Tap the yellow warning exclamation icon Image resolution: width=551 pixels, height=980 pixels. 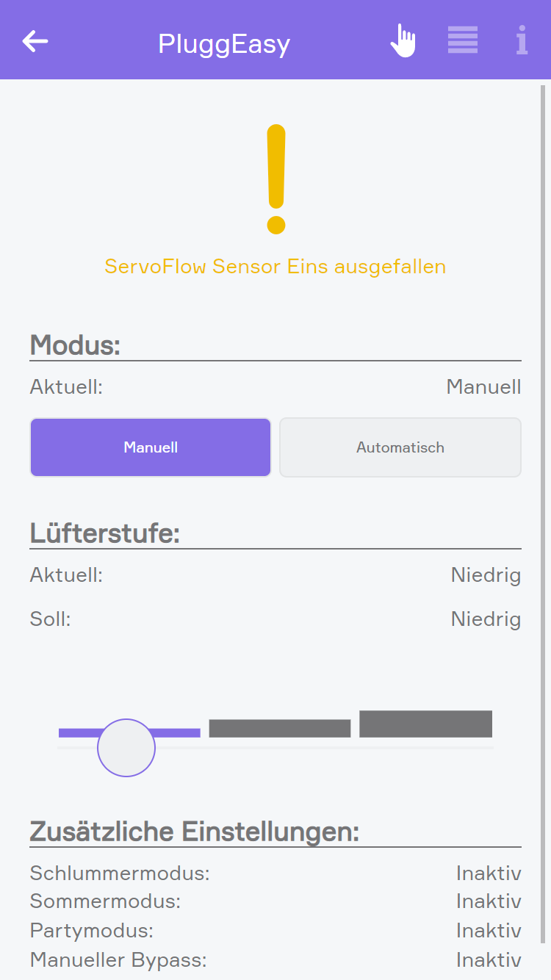click(275, 179)
